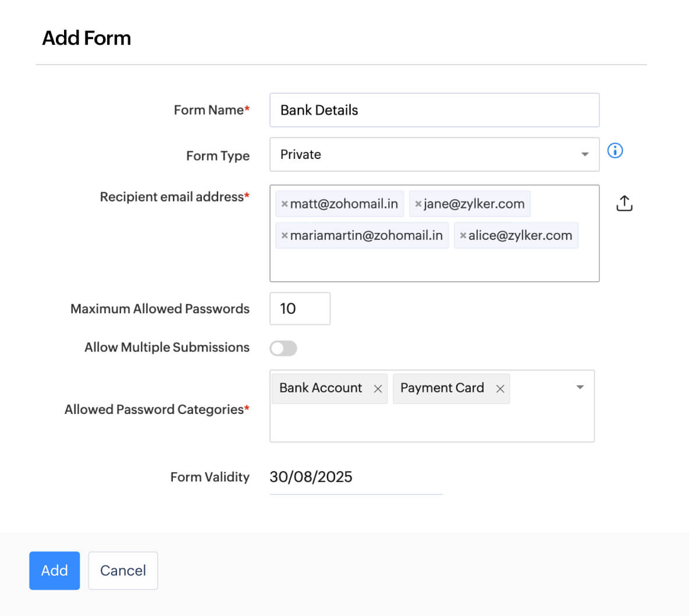Remove jane@zylker.com recipient email

[x=418, y=203]
